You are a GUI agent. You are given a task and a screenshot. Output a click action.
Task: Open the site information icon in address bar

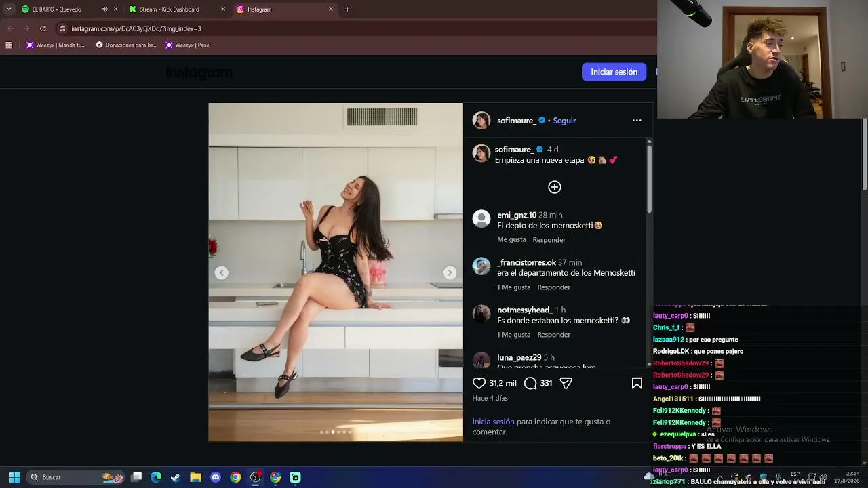coord(62,28)
